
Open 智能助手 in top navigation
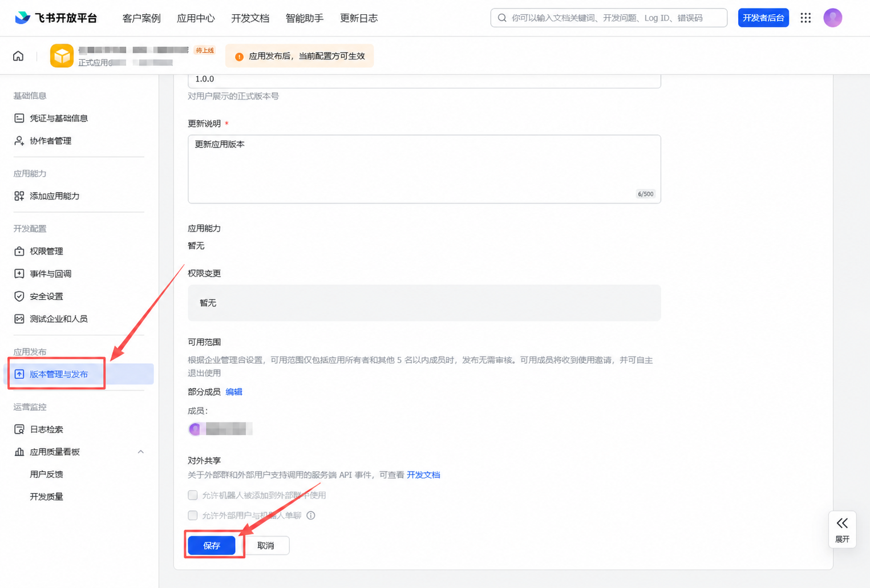[305, 18]
